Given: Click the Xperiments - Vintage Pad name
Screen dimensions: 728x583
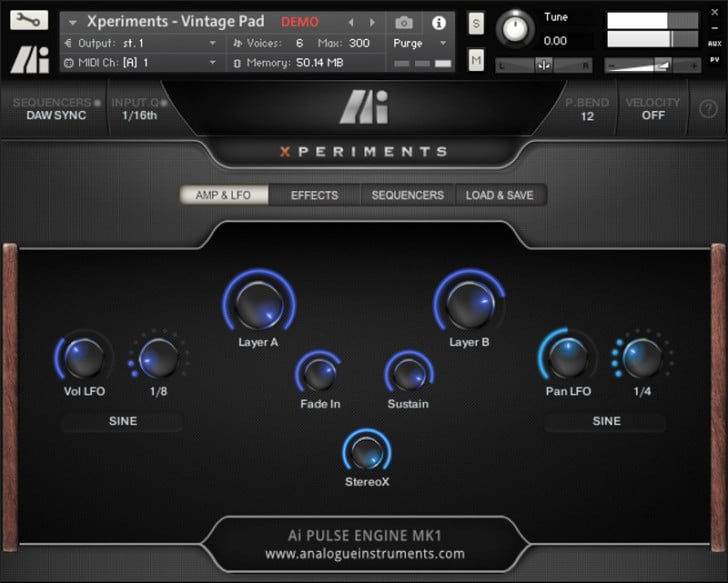Looking at the screenshot, I should click(176, 21).
